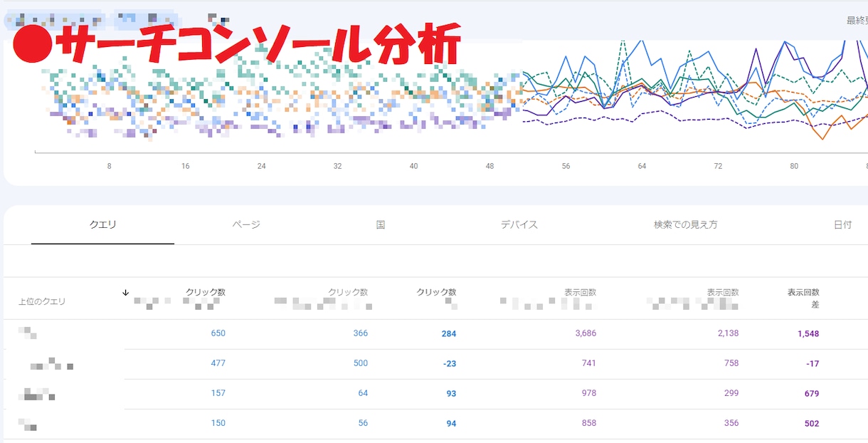Select the click count cell 157
Image resolution: width=868 pixels, height=443 pixels.
click(x=218, y=393)
